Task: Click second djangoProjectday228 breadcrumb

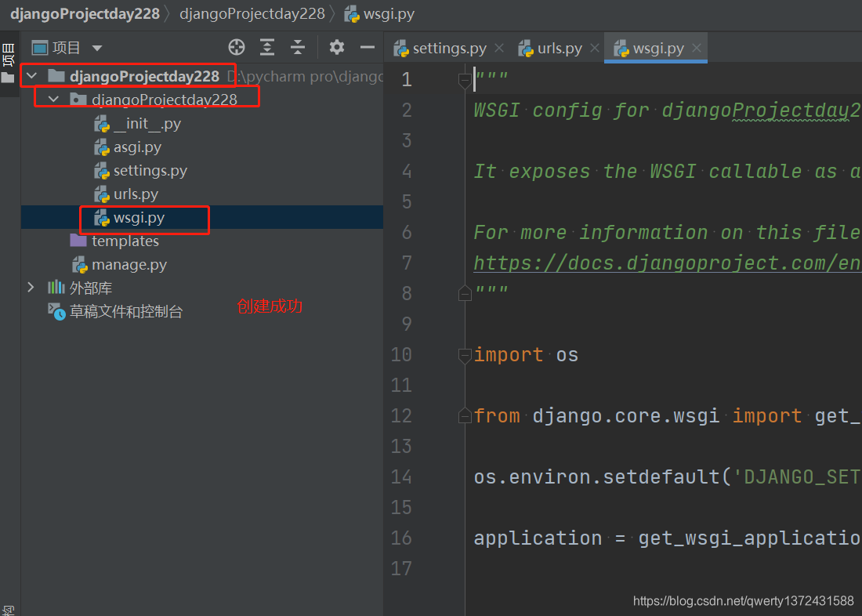Action: coord(252,14)
